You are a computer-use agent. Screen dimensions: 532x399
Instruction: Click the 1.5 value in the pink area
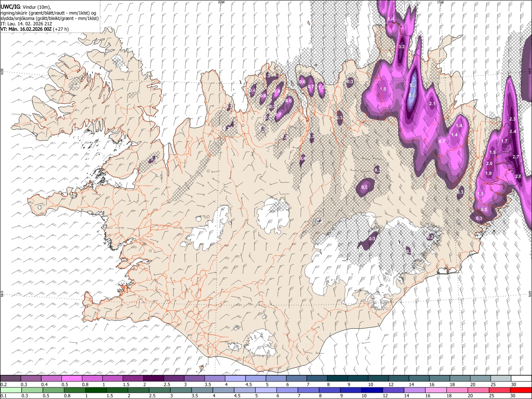383,89
